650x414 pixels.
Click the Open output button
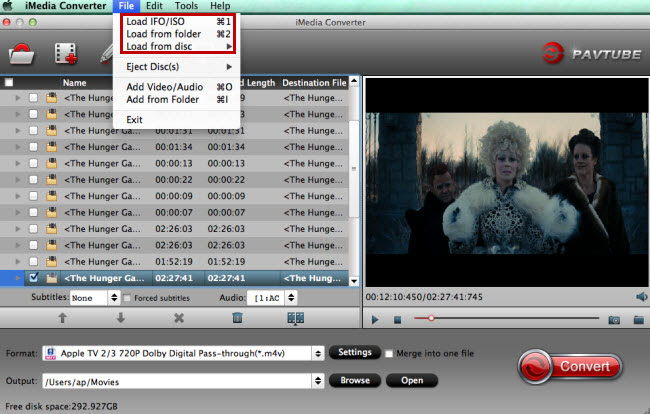tap(412, 380)
